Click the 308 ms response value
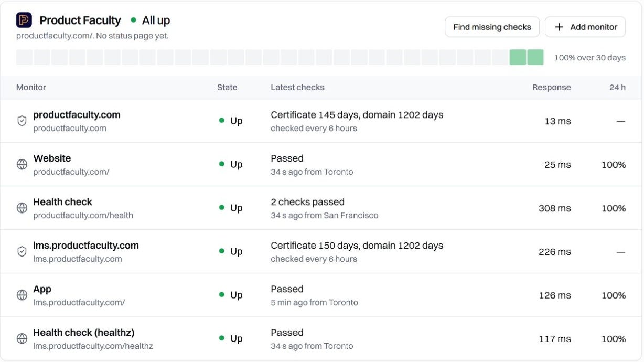The image size is (644, 362). click(x=555, y=208)
